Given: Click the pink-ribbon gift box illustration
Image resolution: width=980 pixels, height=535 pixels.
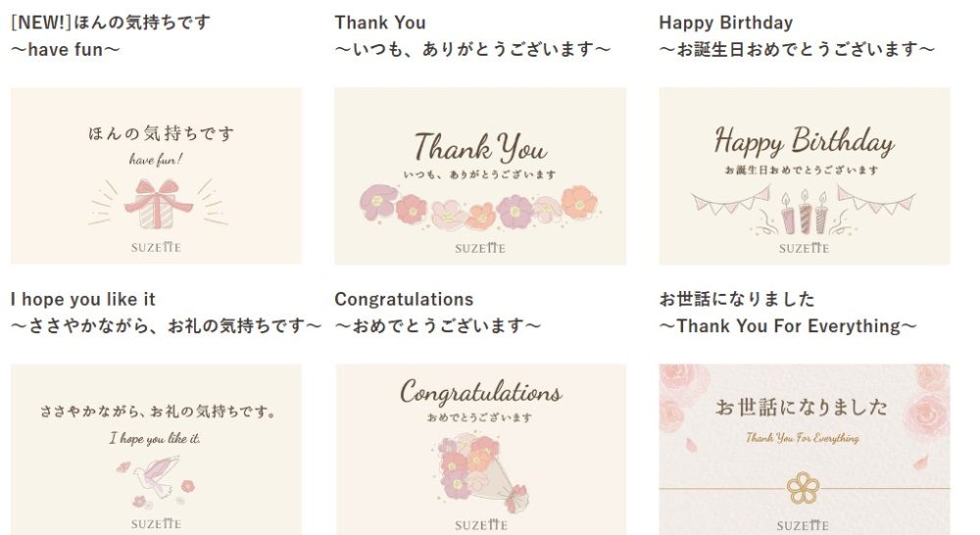Looking at the screenshot, I should pyautogui.click(x=157, y=204).
